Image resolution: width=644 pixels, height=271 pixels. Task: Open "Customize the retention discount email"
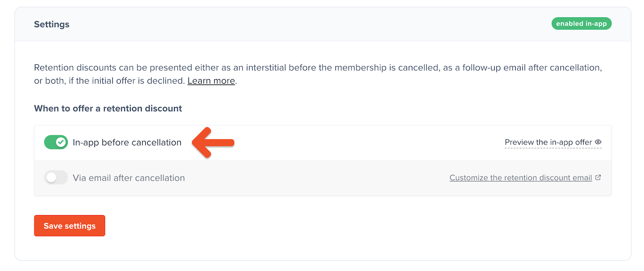pos(521,177)
